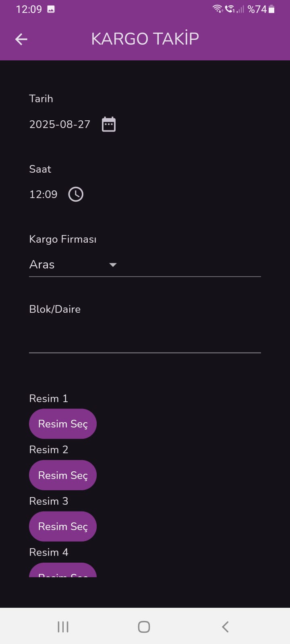The image size is (290, 644).
Task: Tap the partially visible Resim 4 button
Action: (63, 571)
